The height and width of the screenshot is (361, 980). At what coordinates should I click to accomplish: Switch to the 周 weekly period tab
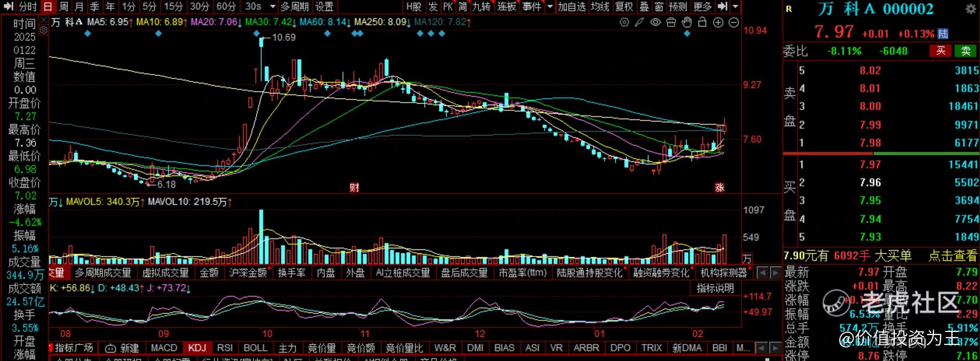(x=63, y=7)
